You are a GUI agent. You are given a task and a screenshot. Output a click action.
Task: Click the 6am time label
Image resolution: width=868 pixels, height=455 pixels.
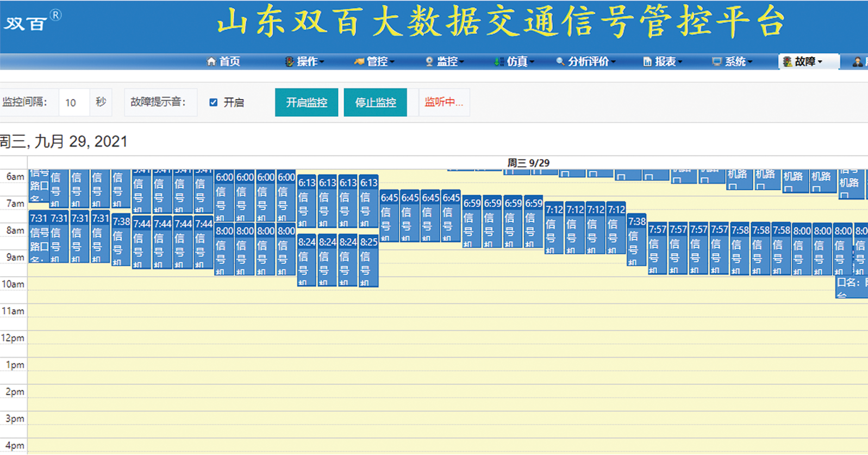click(x=15, y=177)
